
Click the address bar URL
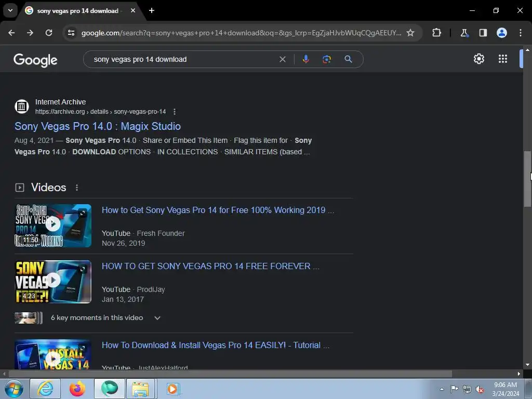click(241, 33)
